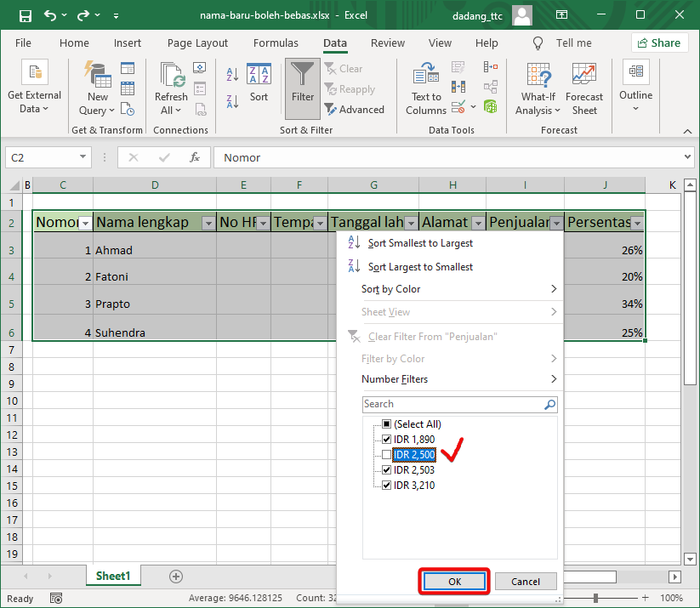Click the filter Search input field
Screen dimensions: 700x608
point(451,404)
